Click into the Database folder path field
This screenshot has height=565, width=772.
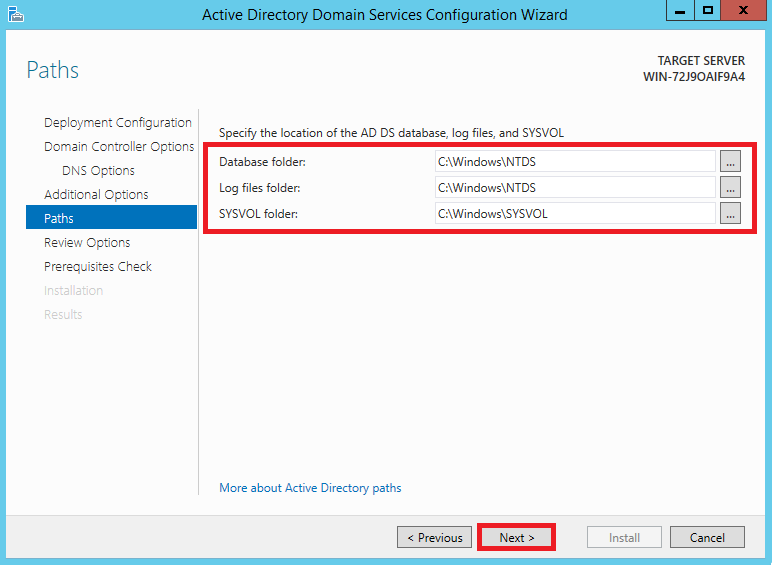[575, 161]
